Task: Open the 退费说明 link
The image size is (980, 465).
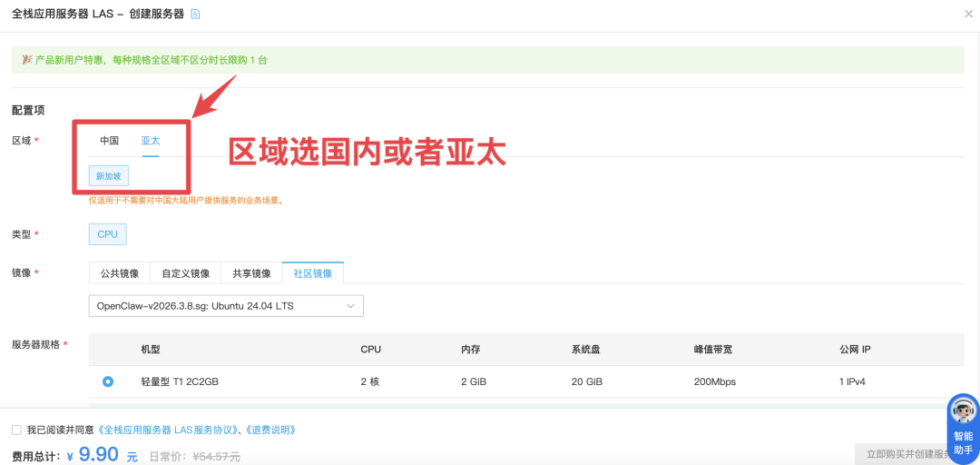Action: [x=270, y=430]
